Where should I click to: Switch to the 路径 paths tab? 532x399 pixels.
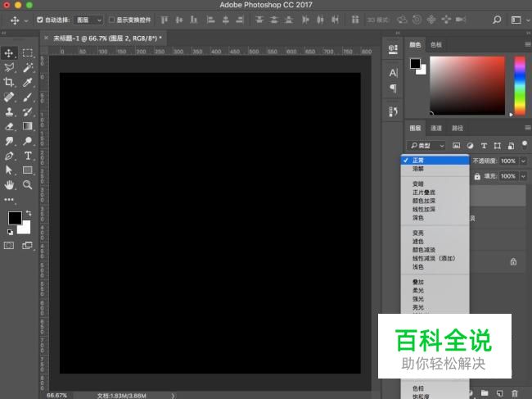click(x=457, y=128)
